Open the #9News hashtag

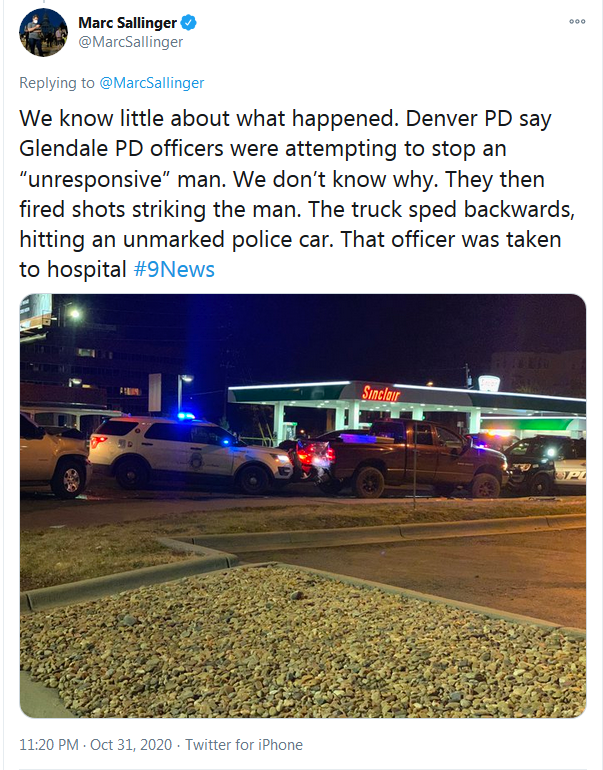point(174,269)
